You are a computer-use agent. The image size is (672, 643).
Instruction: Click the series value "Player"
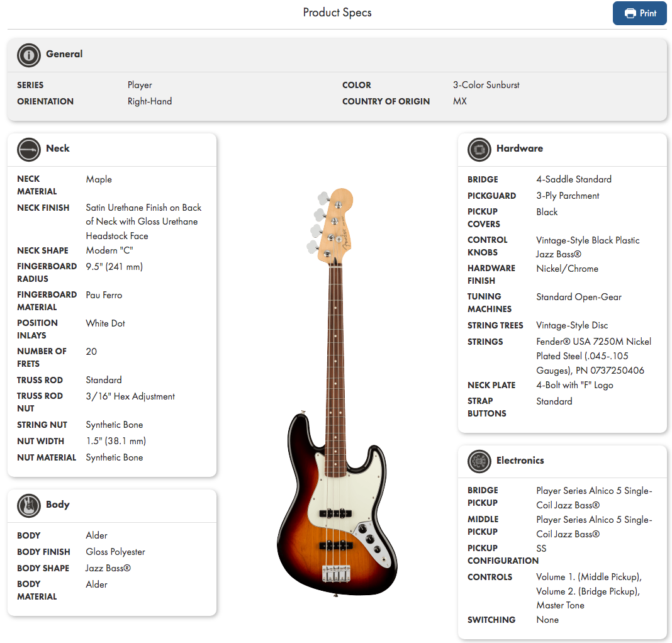click(x=140, y=85)
